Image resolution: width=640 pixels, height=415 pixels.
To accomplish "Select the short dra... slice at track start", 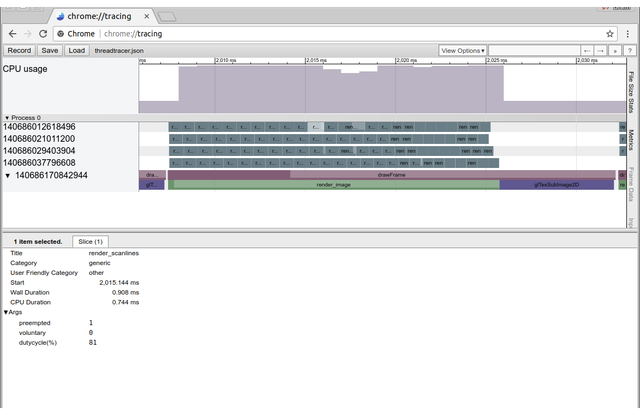I will click(152, 175).
